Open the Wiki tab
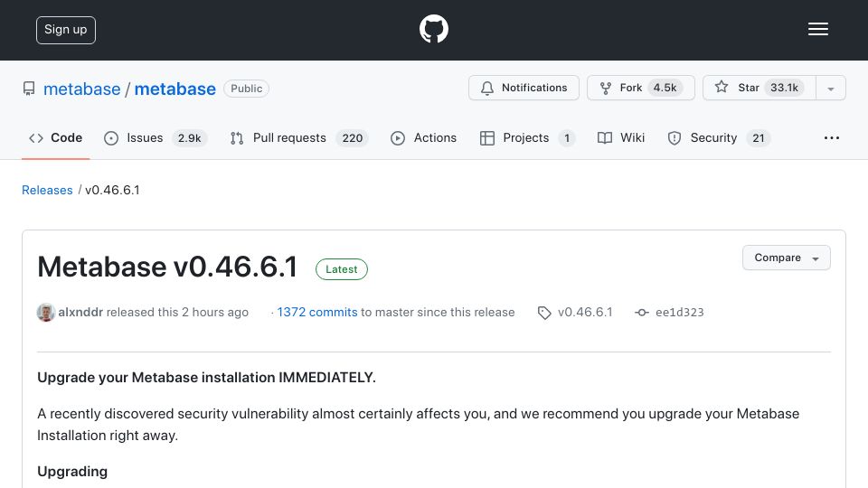The width and height of the screenshot is (868, 488). point(621,138)
